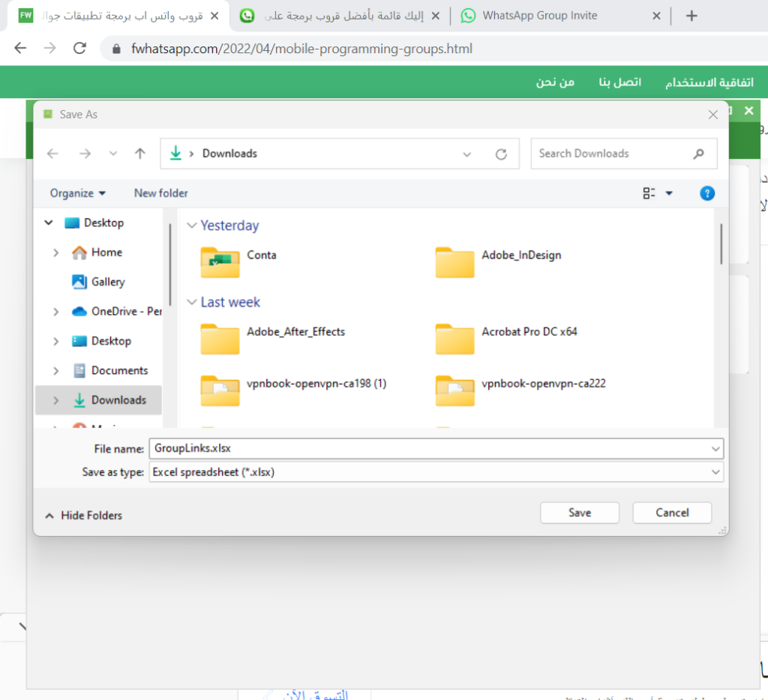Expand the lower Desktop tree node
The width and height of the screenshot is (768, 700).
click(x=55, y=341)
